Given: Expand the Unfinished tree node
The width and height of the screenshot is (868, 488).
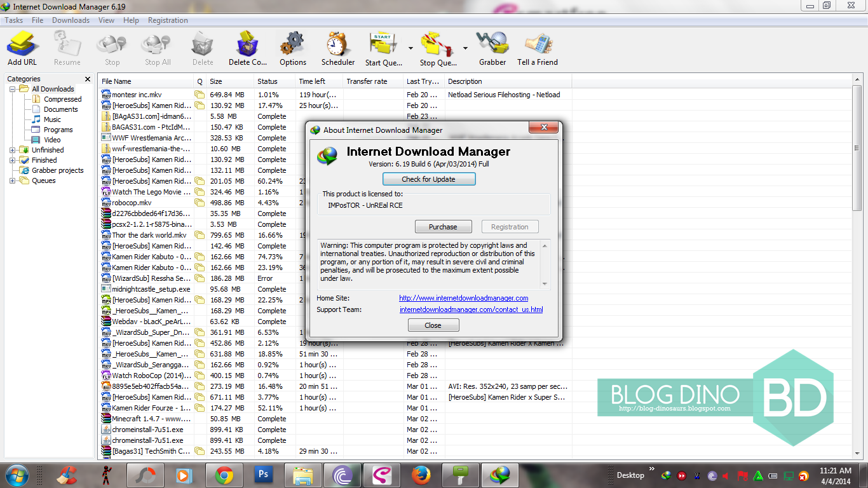Looking at the screenshot, I should [12, 150].
